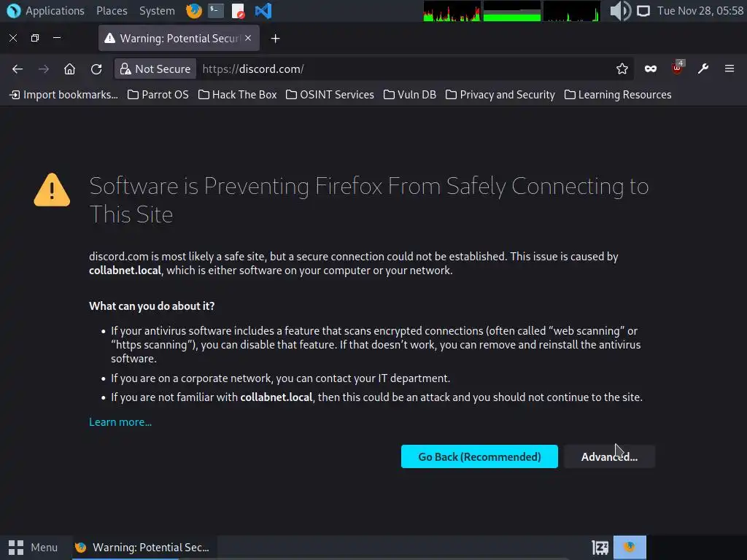The height and width of the screenshot is (560, 747).
Task: Click the Not Secure lock indicator
Action: click(x=155, y=69)
